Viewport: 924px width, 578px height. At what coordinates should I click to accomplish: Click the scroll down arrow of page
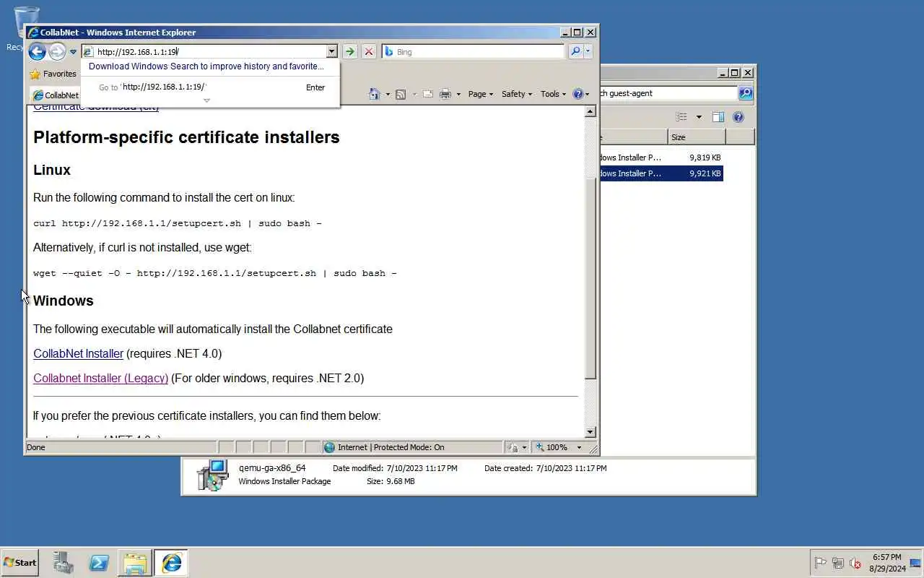[x=590, y=432]
